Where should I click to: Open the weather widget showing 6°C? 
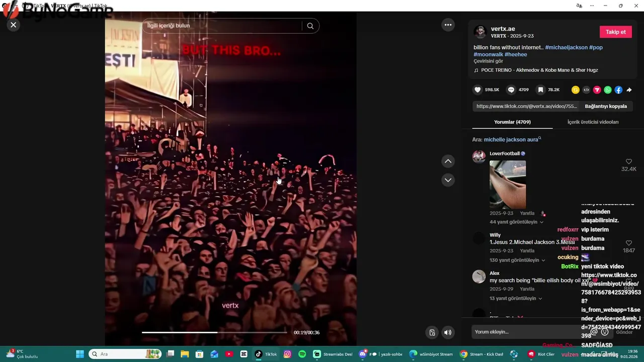pyautogui.click(x=21, y=354)
